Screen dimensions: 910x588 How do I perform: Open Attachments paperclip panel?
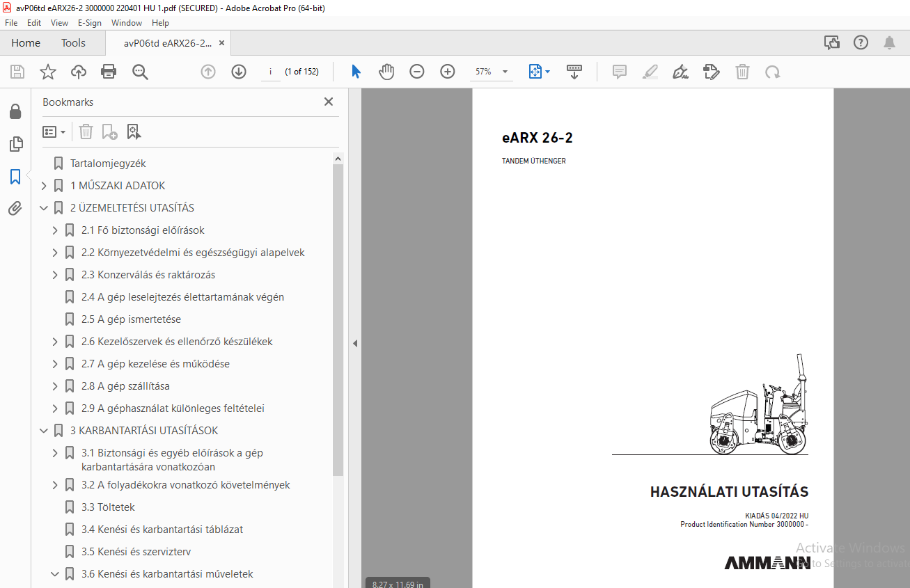[x=15, y=208]
